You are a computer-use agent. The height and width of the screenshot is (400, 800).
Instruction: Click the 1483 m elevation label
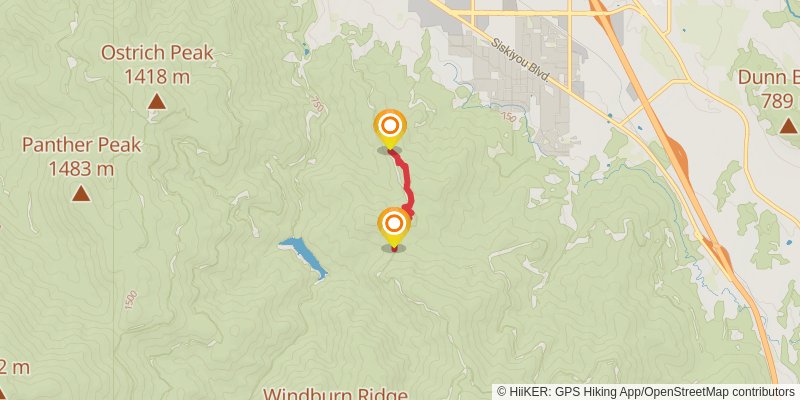tap(81, 168)
